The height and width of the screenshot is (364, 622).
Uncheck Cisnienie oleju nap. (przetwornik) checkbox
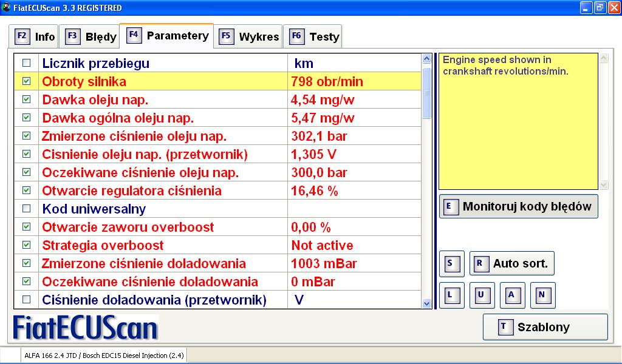point(27,154)
